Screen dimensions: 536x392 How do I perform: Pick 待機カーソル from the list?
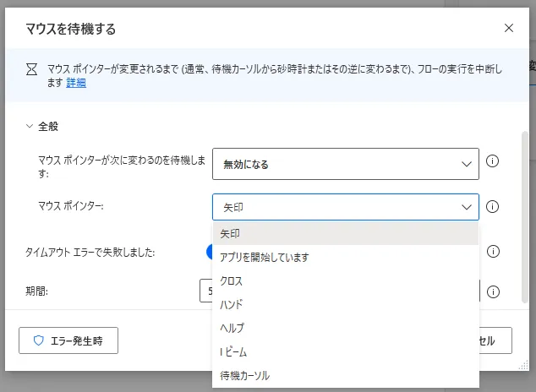[x=346, y=376]
